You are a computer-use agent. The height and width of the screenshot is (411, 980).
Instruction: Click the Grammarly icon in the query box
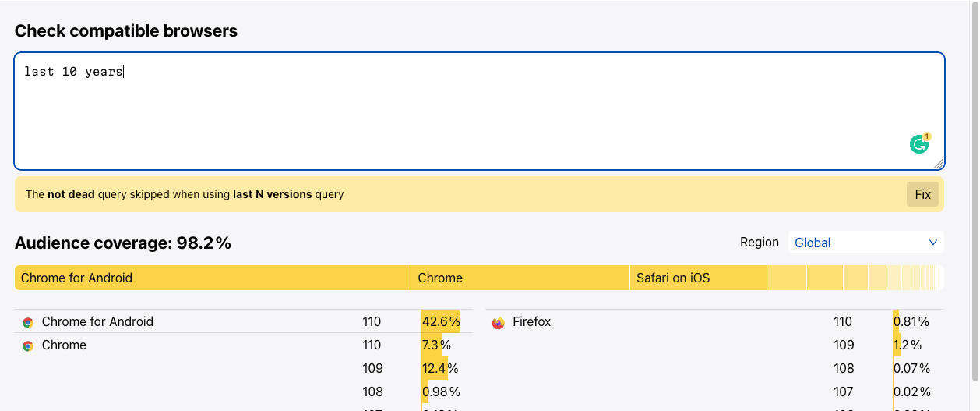point(919,144)
